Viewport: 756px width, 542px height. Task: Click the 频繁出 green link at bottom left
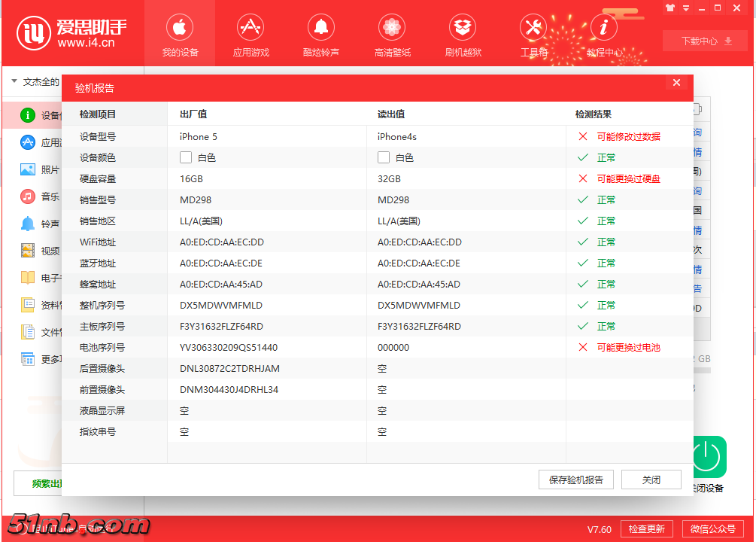pyautogui.click(x=47, y=483)
